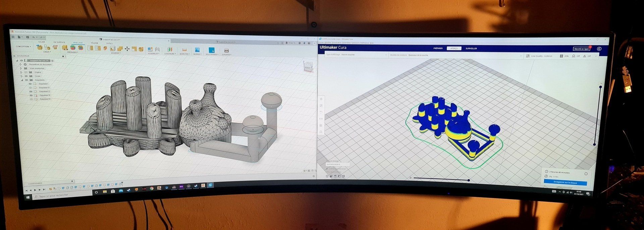The height and width of the screenshot is (230, 644).
Task: Open Type d'affichage dropdown in Cura
Action: pyautogui.click(x=356, y=55)
